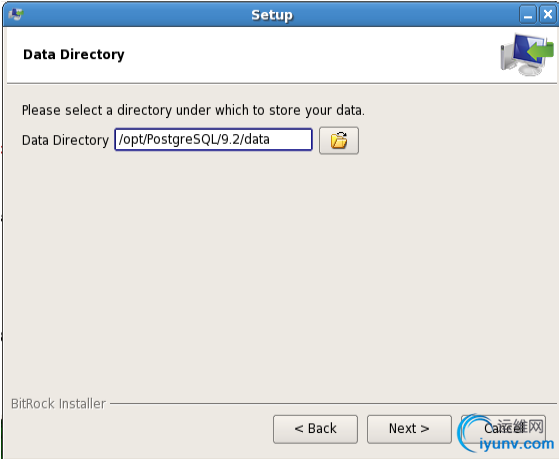Focus the /opt/PostgreSQL/9.2/data path field

[214, 140]
